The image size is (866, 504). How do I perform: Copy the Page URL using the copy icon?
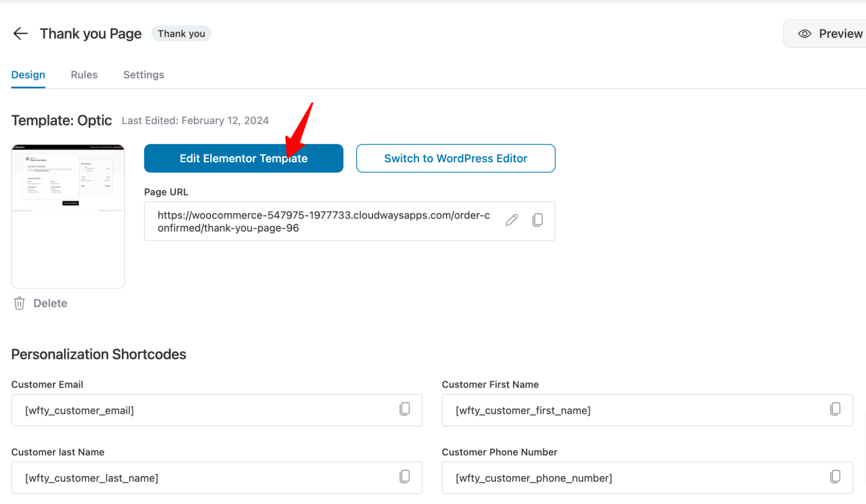(538, 221)
